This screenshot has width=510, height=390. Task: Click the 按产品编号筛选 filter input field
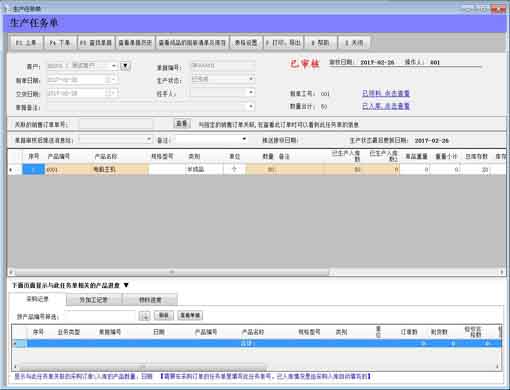point(101,316)
